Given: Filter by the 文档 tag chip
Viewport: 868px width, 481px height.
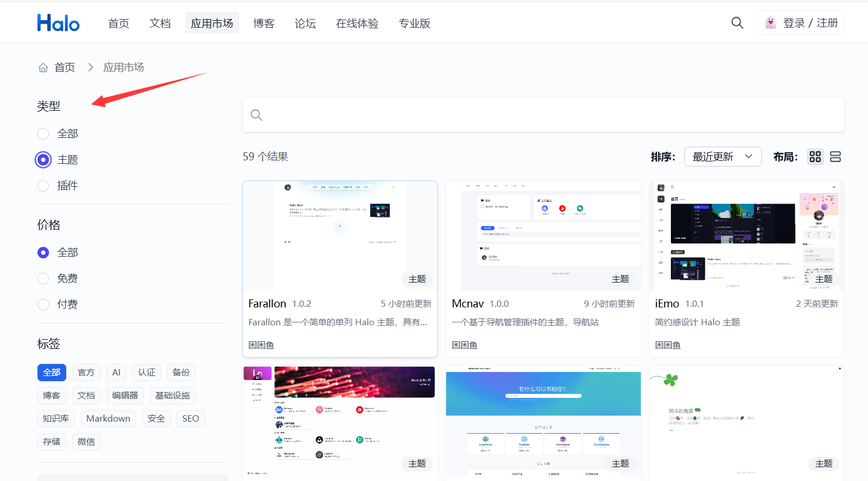Looking at the screenshot, I should [x=86, y=396].
